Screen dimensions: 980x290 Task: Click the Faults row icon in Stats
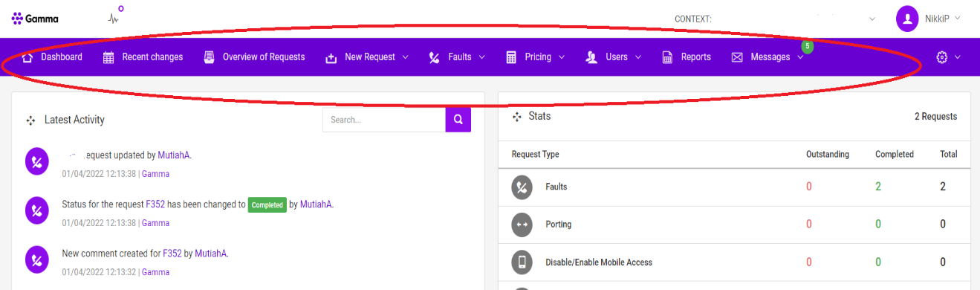523,187
